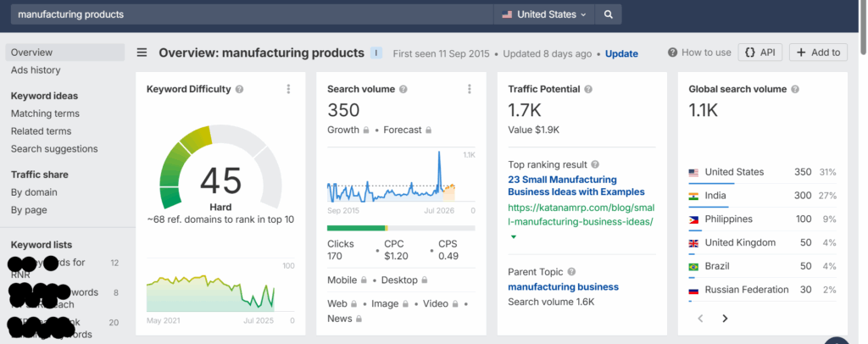Open Traffic share By domain
The width and height of the screenshot is (868, 344).
pyautogui.click(x=34, y=192)
